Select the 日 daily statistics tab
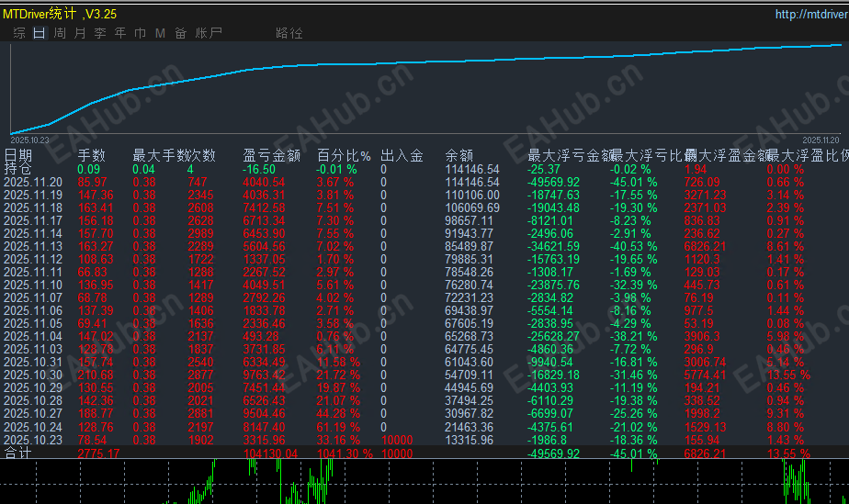 click(x=40, y=33)
